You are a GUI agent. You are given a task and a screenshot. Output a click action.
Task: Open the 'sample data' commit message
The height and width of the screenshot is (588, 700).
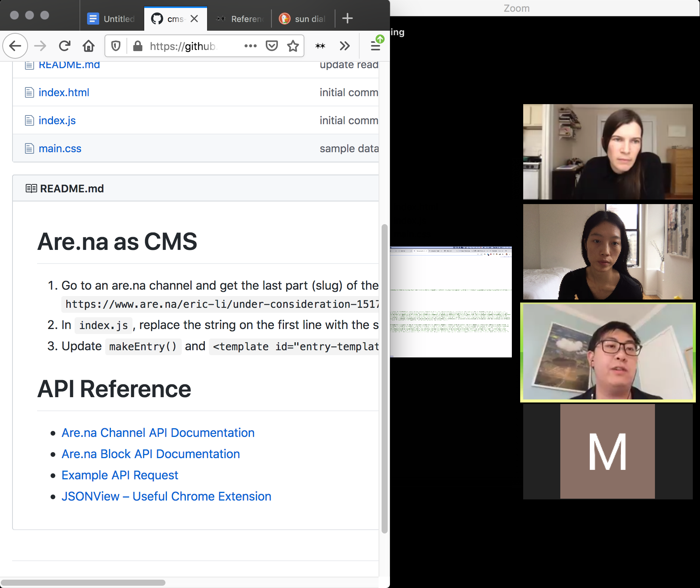[349, 148]
